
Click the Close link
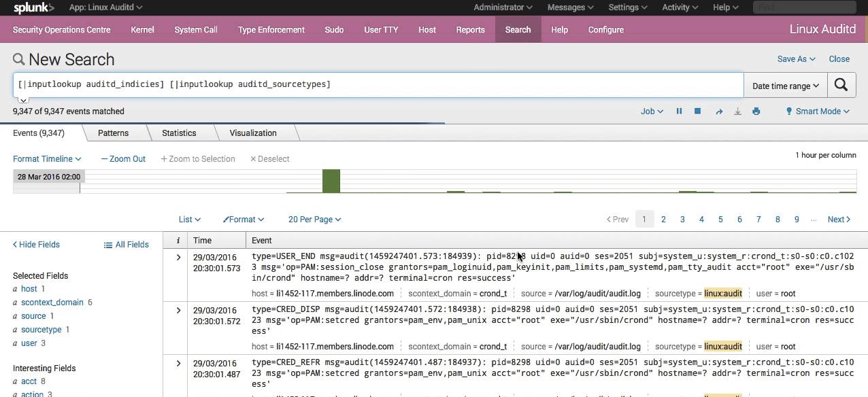(x=839, y=59)
